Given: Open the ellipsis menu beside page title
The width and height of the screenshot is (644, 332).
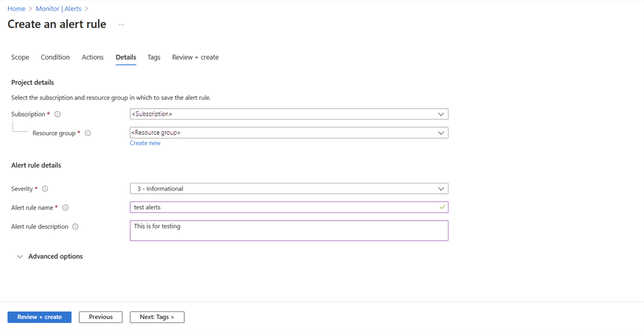Looking at the screenshot, I should 121,25.
